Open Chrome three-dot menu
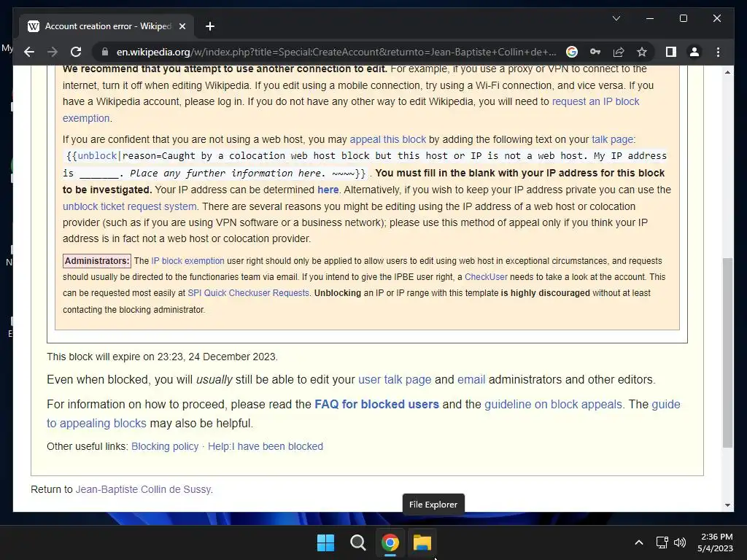747x560 pixels. 718,52
